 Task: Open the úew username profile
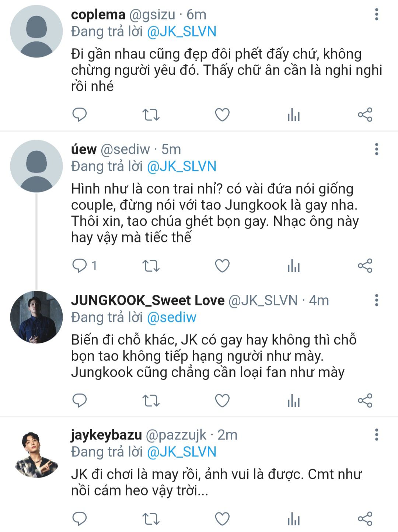pyautogui.click(x=84, y=150)
